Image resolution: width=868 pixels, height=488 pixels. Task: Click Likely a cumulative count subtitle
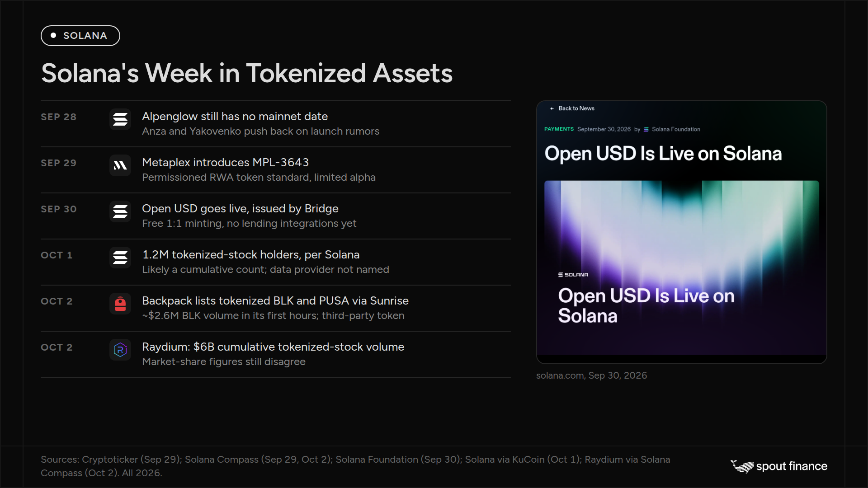click(265, 270)
